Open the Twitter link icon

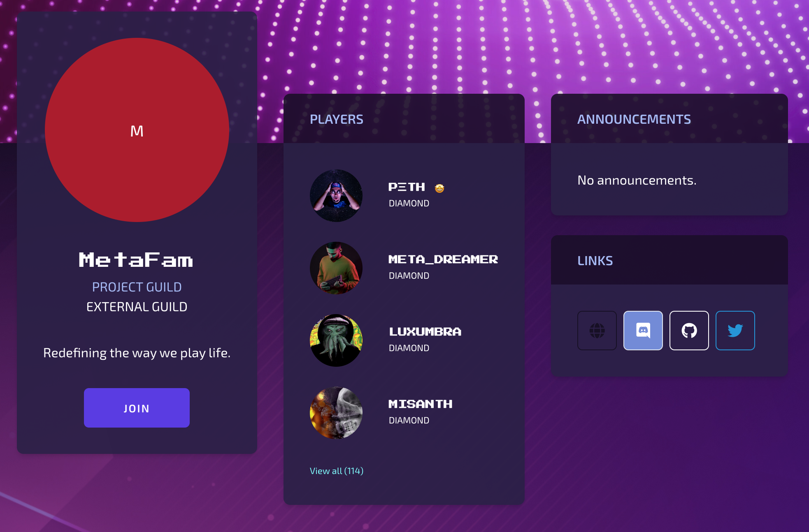(x=735, y=331)
